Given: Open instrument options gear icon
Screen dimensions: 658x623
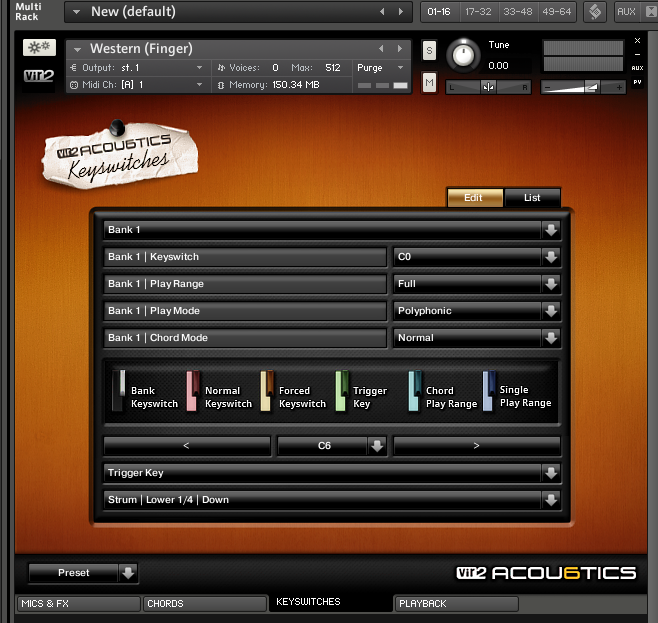Looking at the screenshot, I should click(x=39, y=47).
